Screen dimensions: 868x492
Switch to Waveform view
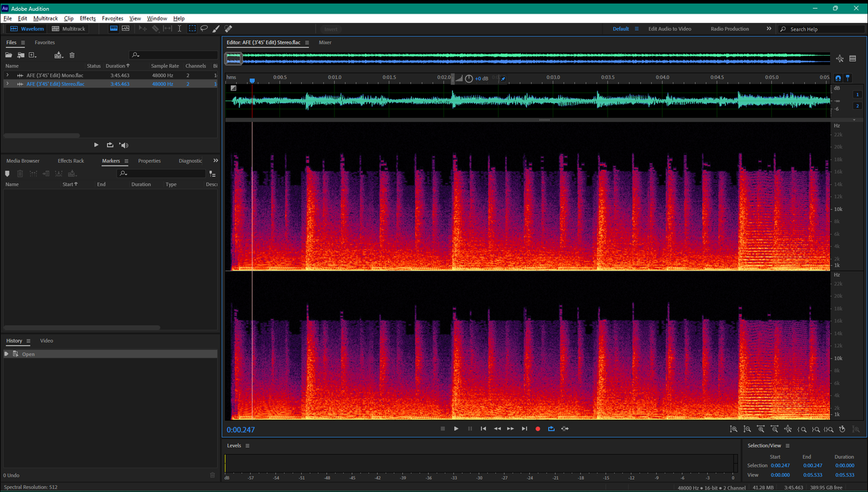coord(27,29)
